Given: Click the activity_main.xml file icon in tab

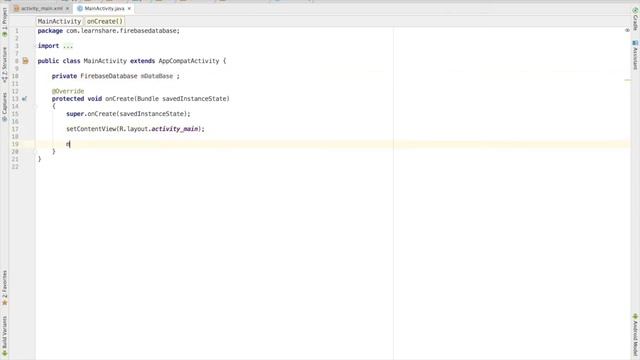Looking at the screenshot, I should pos(17,8).
